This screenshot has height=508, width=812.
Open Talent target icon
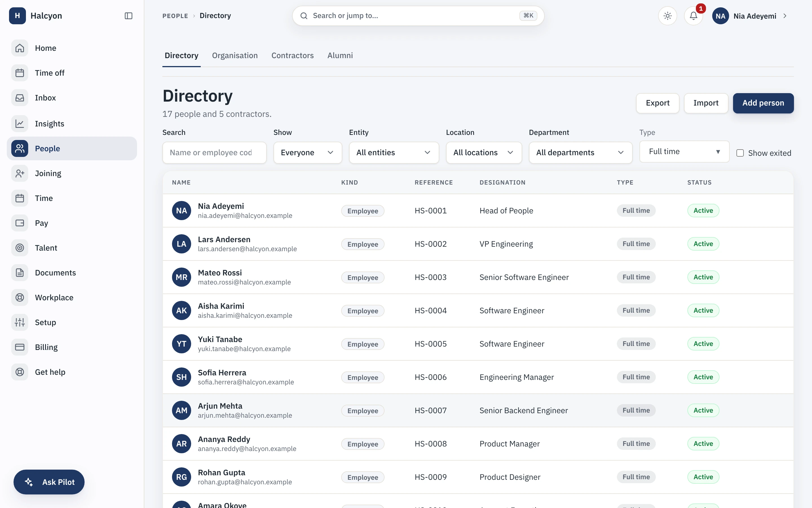20,248
